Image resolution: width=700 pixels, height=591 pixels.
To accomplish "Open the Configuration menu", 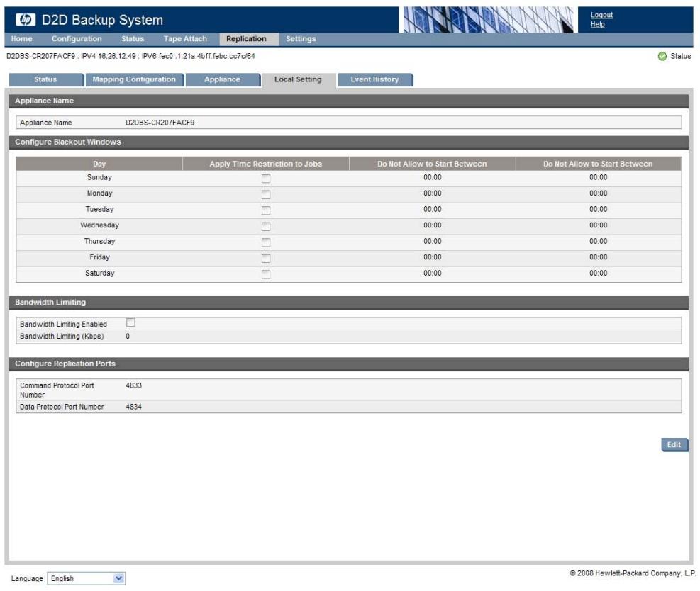I will pyautogui.click(x=77, y=39).
